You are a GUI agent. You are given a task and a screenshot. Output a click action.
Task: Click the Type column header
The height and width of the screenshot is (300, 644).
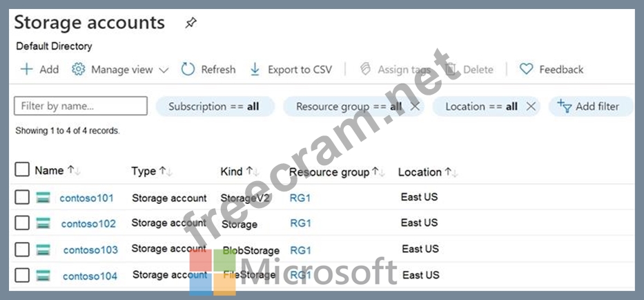pyautogui.click(x=144, y=171)
